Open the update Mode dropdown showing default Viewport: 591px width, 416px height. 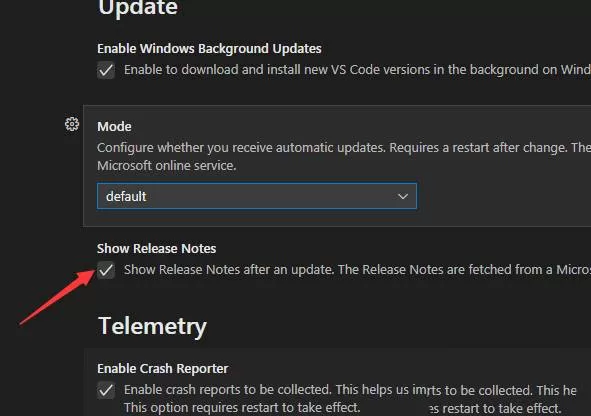click(x=257, y=196)
